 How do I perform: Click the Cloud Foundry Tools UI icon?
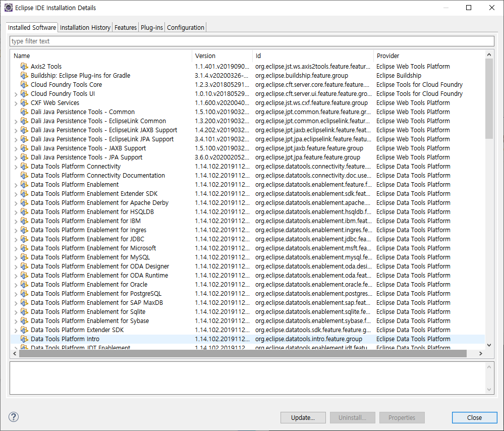click(24, 93)
